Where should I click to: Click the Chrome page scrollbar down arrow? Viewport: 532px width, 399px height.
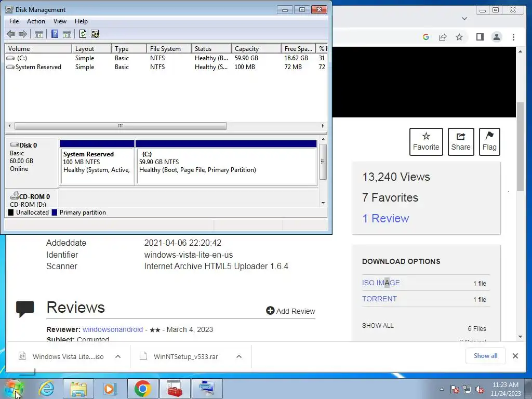coord(521,337)
